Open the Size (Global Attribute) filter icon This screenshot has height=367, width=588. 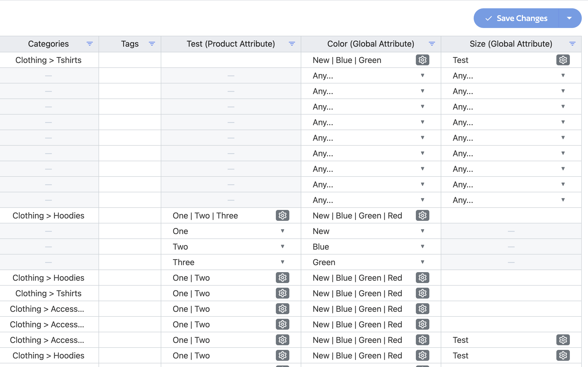click(x=572, y=44)
